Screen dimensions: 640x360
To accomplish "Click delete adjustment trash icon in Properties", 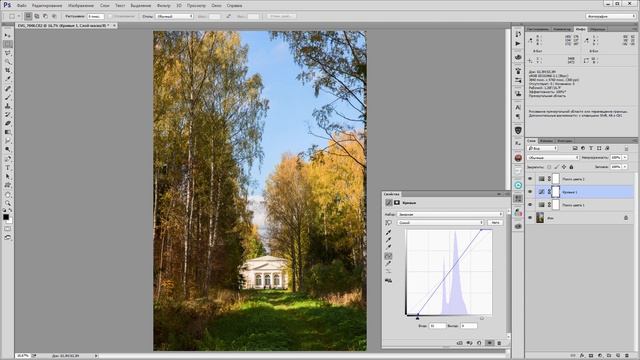I will pos(499,343).
